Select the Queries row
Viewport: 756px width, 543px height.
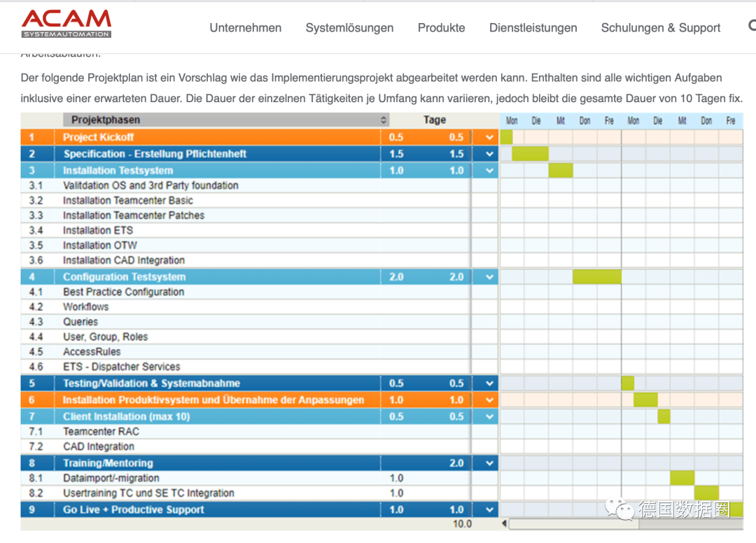(x=260, y=322)
